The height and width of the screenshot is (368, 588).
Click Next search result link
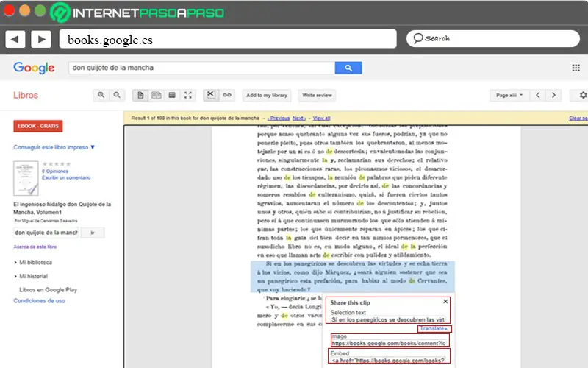pos(299,118)
